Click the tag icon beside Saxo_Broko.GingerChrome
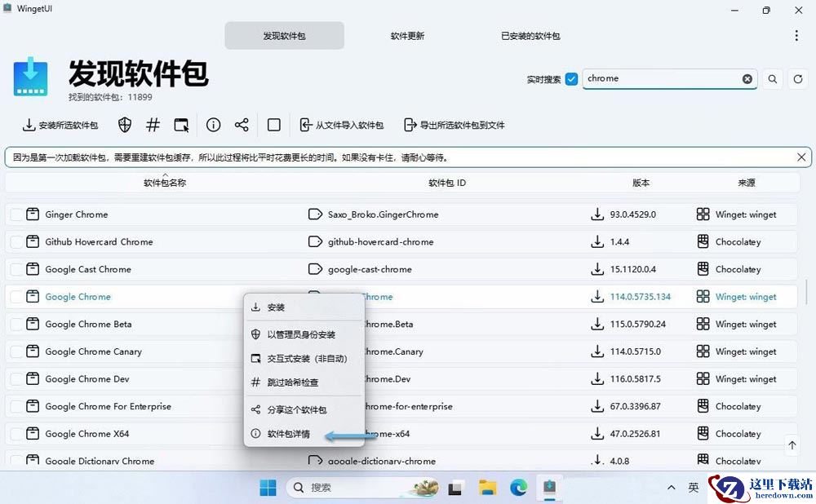The height and width of the screenshot is (504, 816). 315,214
